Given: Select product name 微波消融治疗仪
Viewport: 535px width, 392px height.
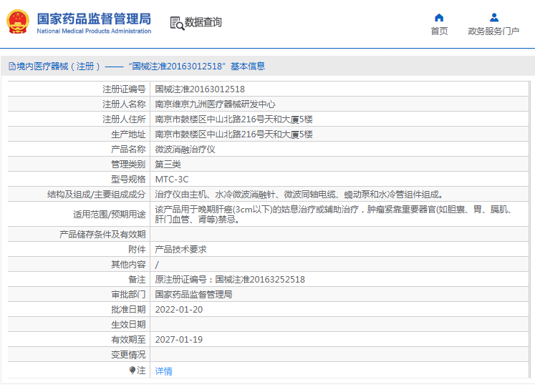Looking at the screenshot, I should (185, 150).
